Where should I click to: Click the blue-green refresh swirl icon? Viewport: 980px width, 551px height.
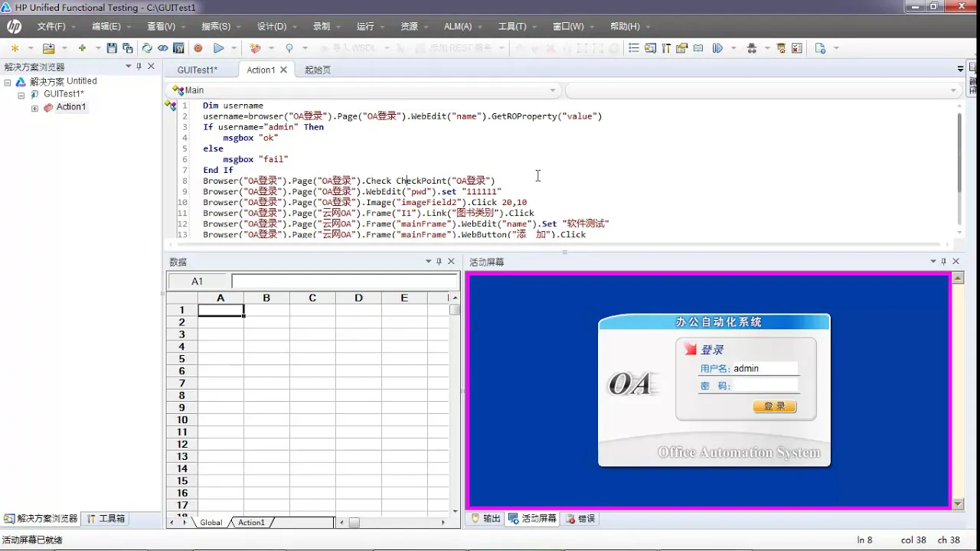146,48
